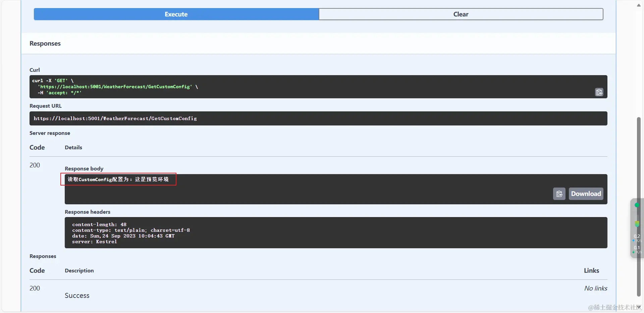644x313 pixels.
Task: Click the Server response label
Action: tap(50, 133)
